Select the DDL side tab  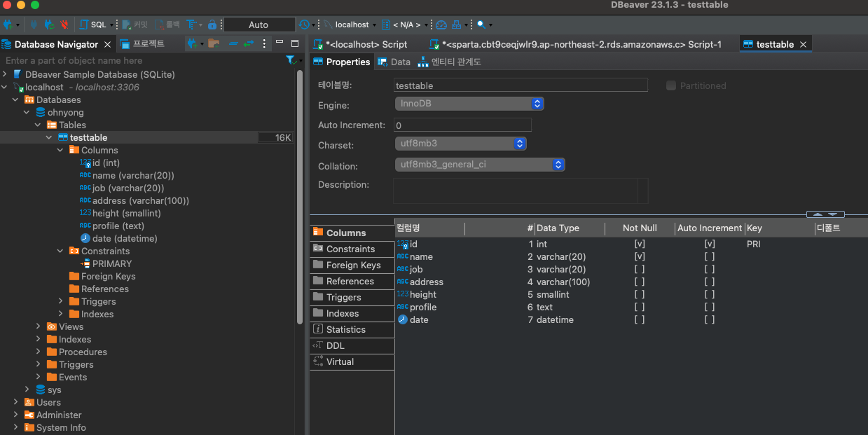coord(352,345)
